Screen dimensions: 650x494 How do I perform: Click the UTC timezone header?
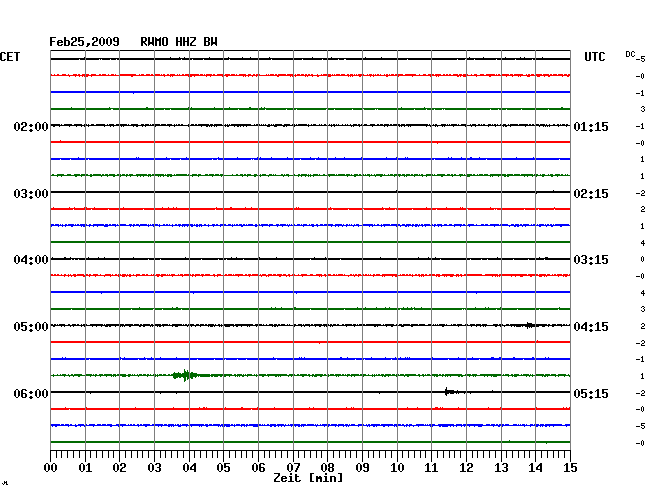coord(595,57)
